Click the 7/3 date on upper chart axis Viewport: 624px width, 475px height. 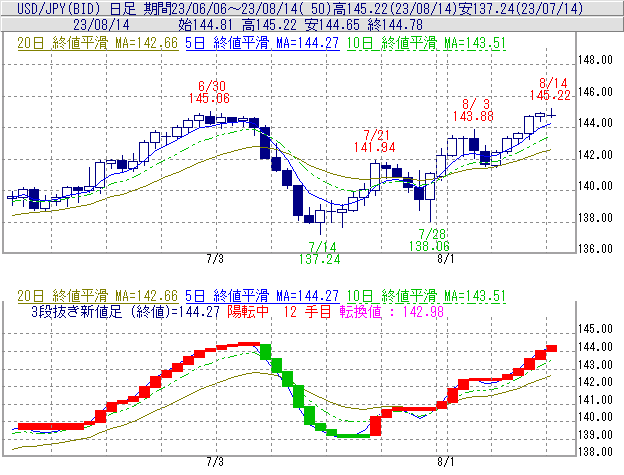(x=215, y=259)
